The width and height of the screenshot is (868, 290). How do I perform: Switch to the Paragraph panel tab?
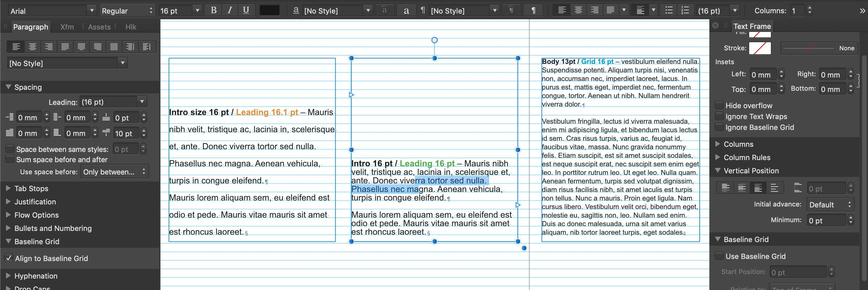tap(31, 27)
